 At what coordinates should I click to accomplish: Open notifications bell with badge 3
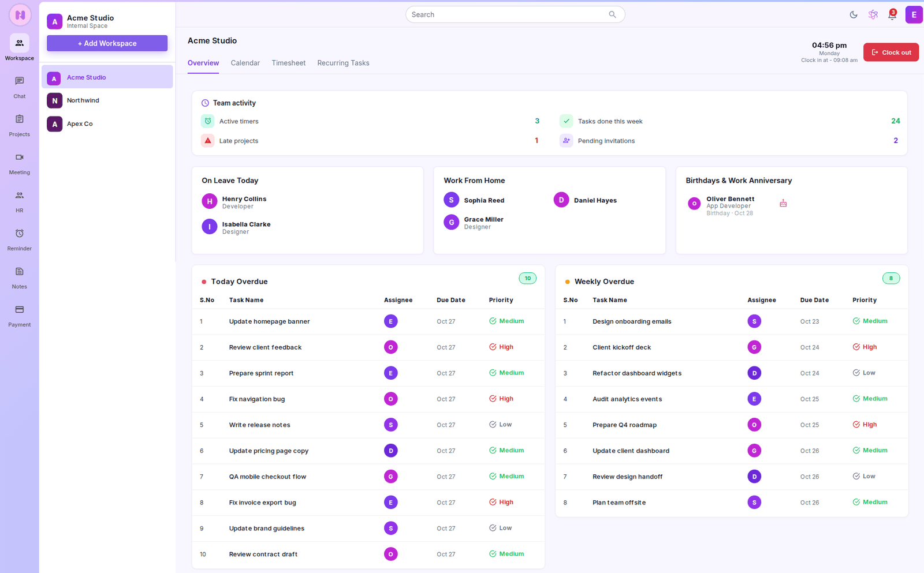(892, 15)
